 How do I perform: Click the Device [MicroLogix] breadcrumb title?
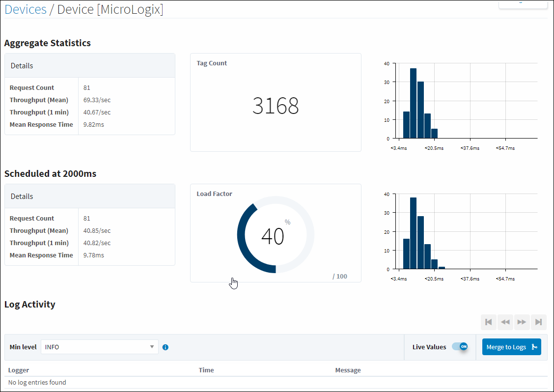[x=110, y=9]
